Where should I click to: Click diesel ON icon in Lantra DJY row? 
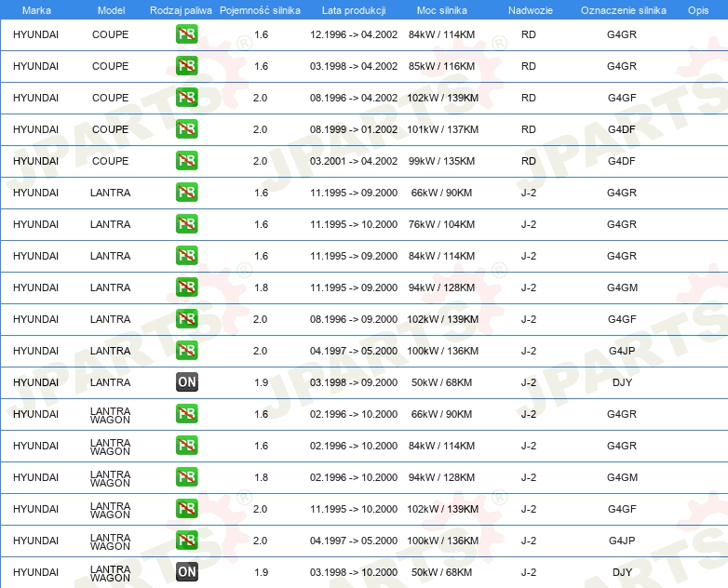point(186,382)
